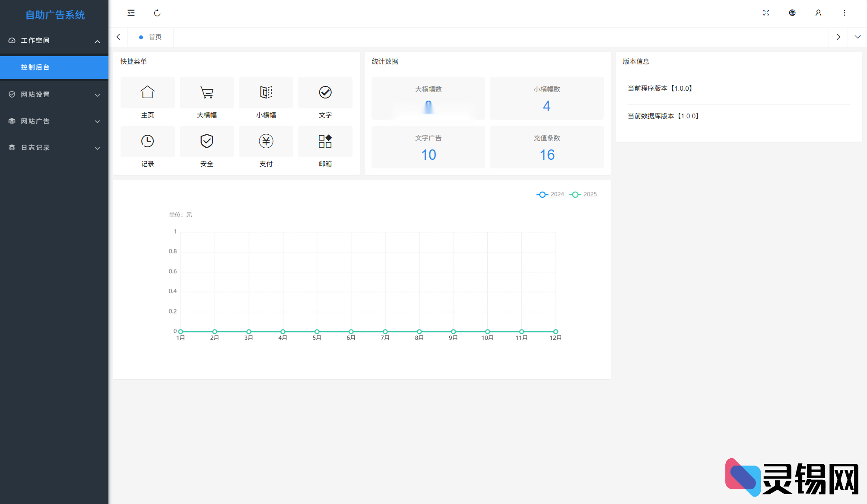Open the 主页 home shortcut icon
867x504 pixels.
[147, 92]
